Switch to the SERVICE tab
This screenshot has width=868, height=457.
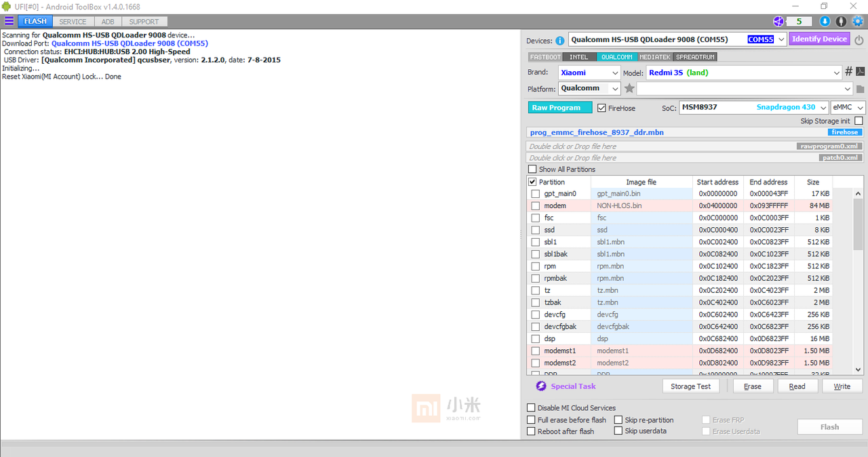pyautogui.click(x=73, y=22)
